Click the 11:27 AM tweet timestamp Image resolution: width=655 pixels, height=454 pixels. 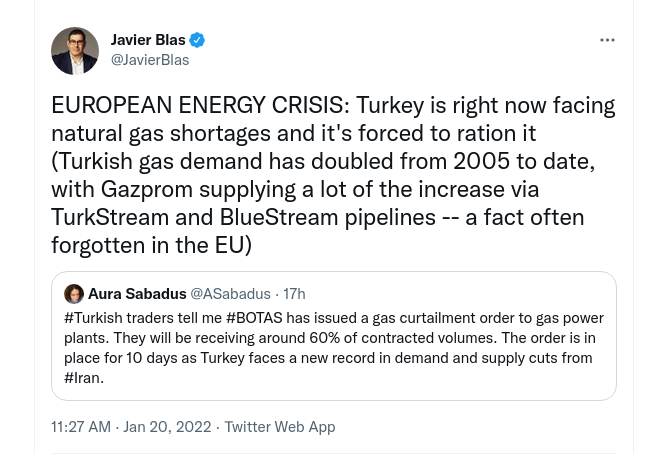tap(81, 427)
